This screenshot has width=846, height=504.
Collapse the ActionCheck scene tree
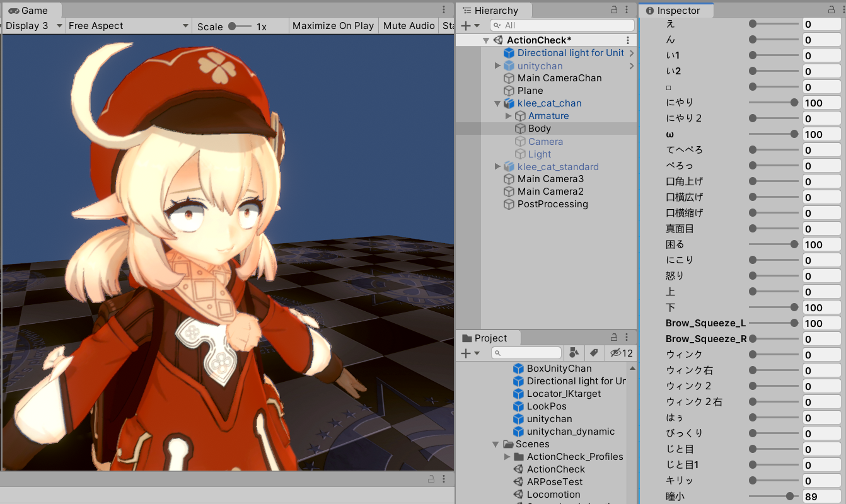tap(486, 40)
